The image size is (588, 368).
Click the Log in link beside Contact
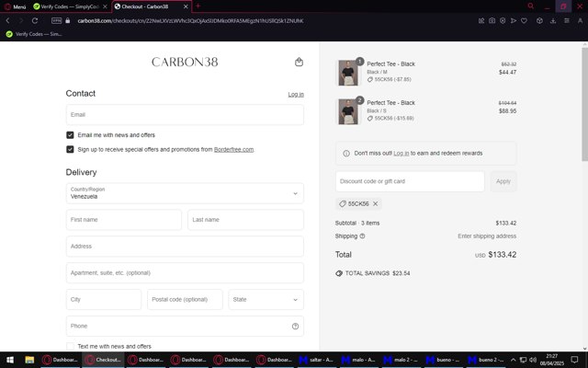296,94
